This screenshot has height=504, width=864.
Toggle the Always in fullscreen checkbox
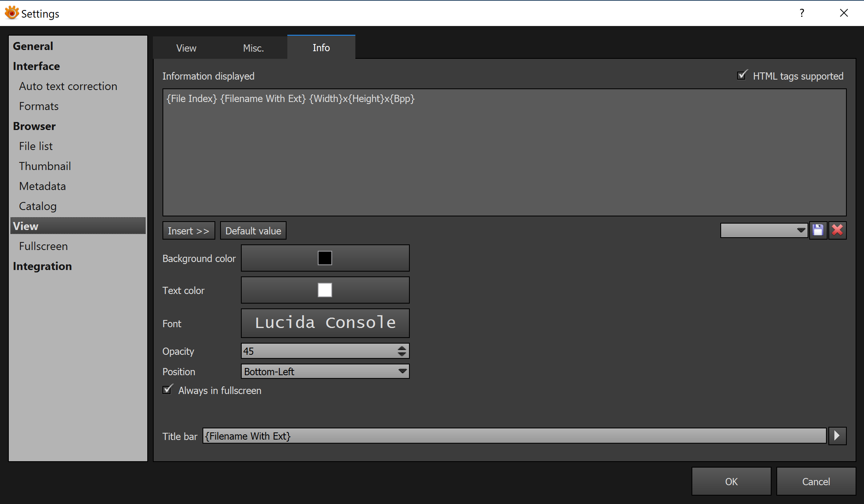[167, 390]
